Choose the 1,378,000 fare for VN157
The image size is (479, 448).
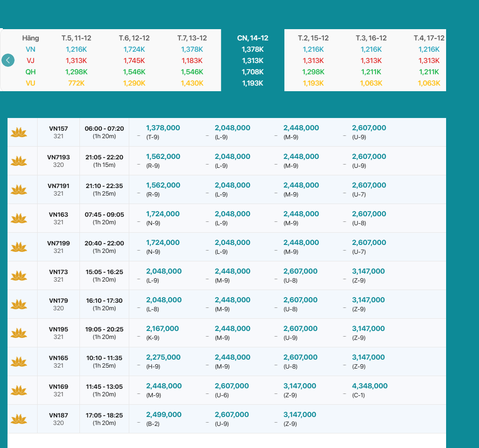(163, 128)
